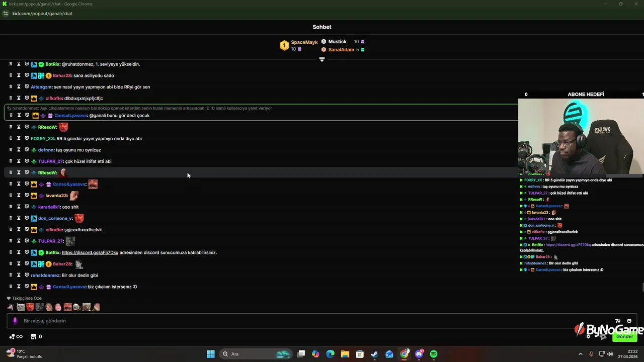Open the taskbar weather widget
644x362 pixels.
coord(24,354)
